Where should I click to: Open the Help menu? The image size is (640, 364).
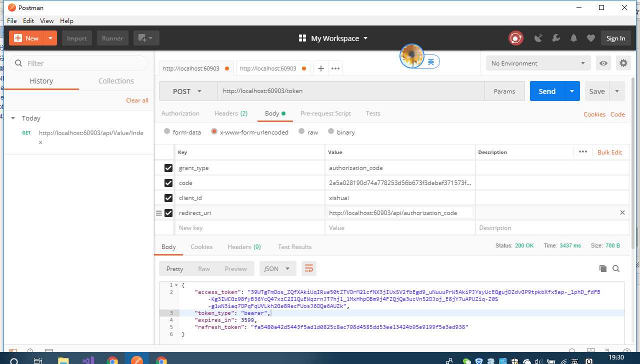click(x=66, y=20)
